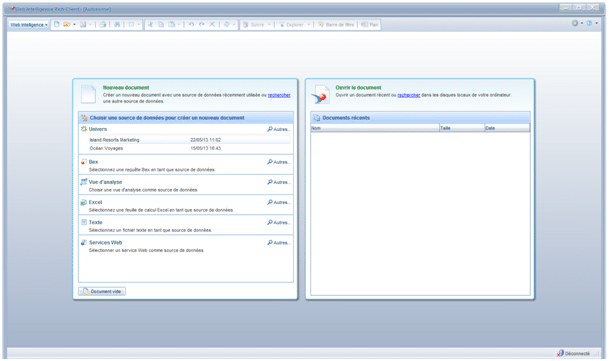This screenshot has width=609, height=361.
Task: Click the Bex icon
Action: (x=84, y=162)
